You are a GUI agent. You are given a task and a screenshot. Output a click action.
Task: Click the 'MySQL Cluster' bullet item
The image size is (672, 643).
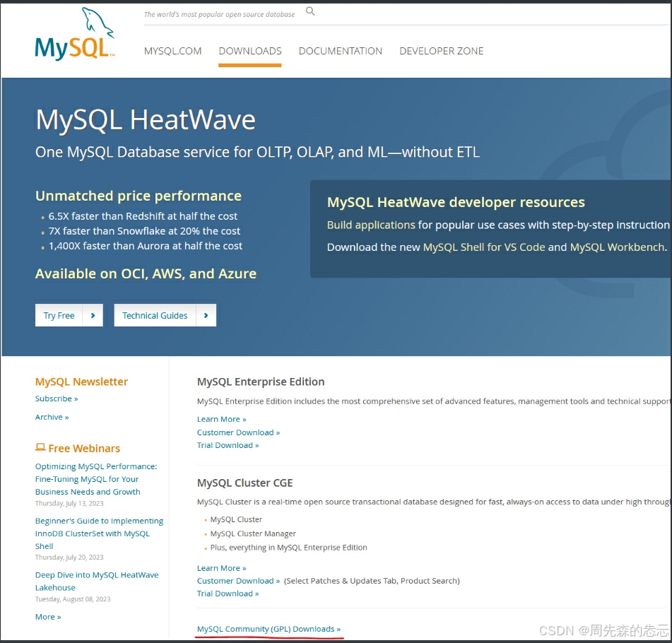click(236, 519)
